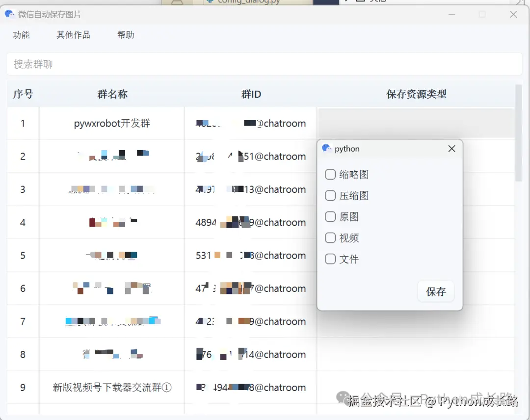The height and width of the screenshot is (420, 530).
Task: Close the python dialog
Action: pos(451,149)
